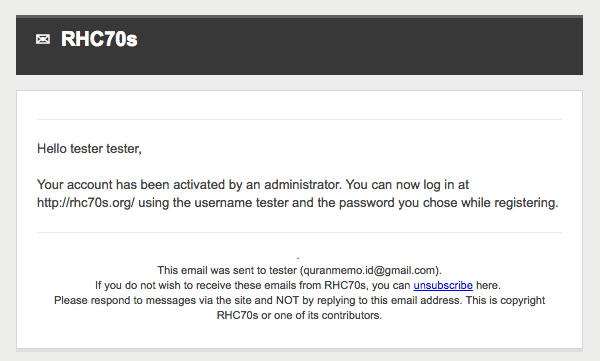Click the 'Hello tester tester,' greeting line
Screen dimensions: 600x361
[89, 149]
